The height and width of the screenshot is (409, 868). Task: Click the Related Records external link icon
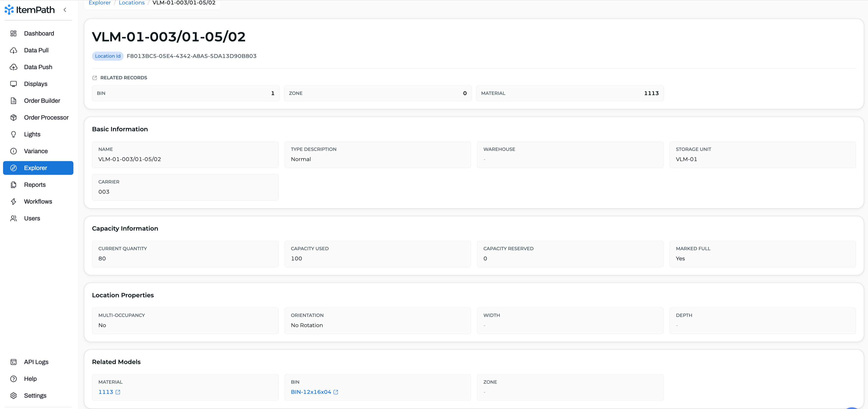coord(95,78)
